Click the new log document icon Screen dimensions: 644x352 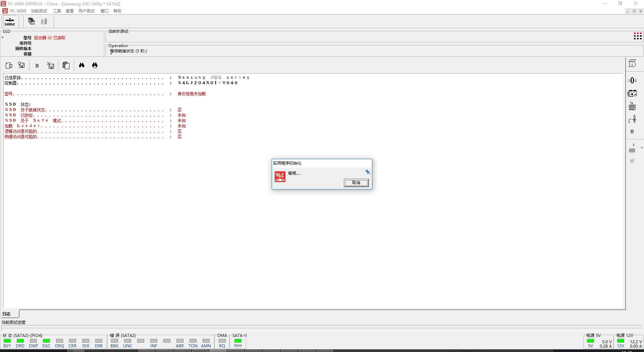point(9,65)
